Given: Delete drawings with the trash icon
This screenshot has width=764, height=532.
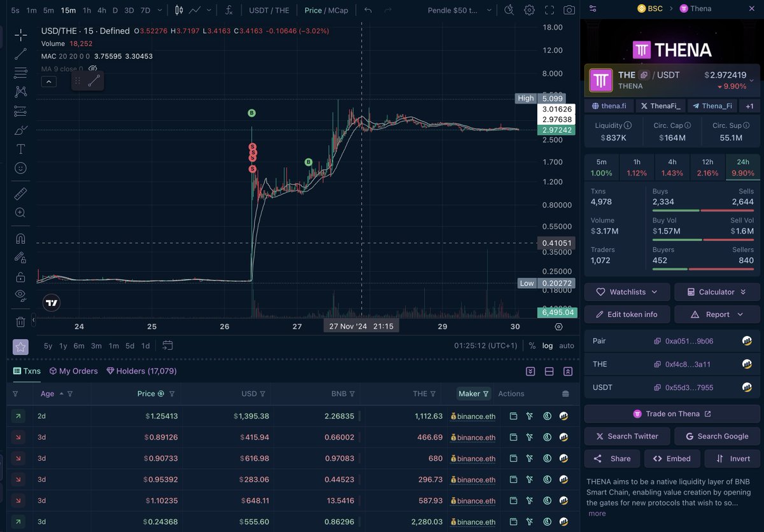Looking at the screenshot, I should [20, 321].
